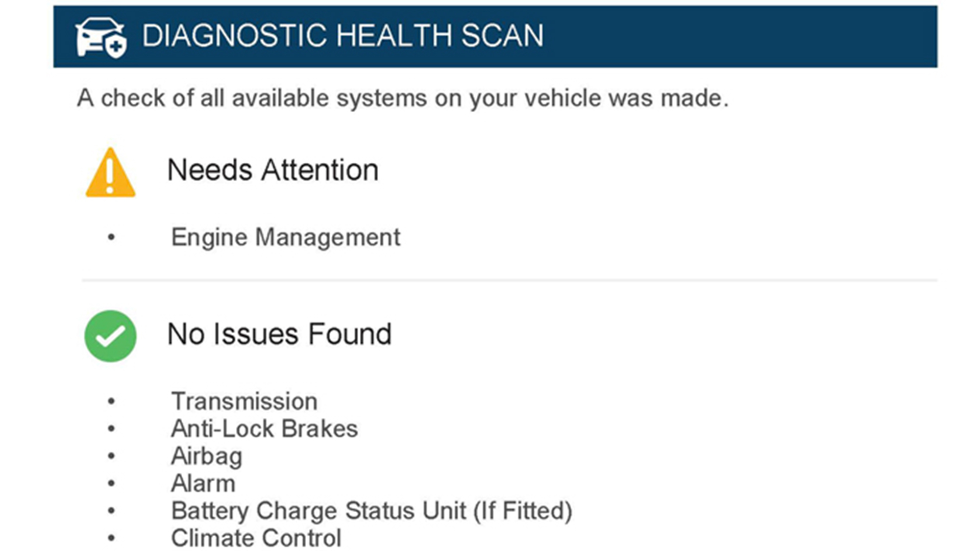This screenshot has width=980, height=551.
Task: Click the car shield icon in header
Action: pyautogui.click(x=101, y=37)
